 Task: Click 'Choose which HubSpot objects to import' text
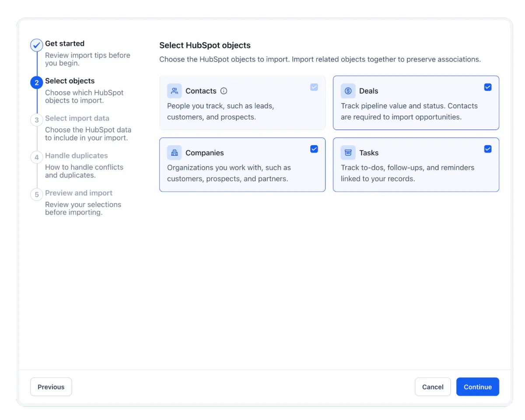click(84, 97)
